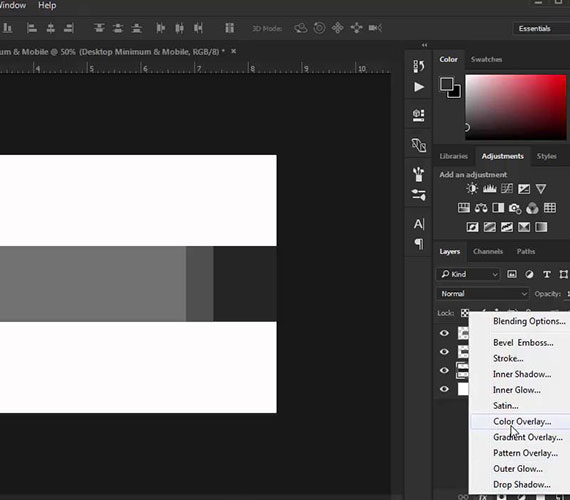Open the Kind layer filter dropdown

468,274
